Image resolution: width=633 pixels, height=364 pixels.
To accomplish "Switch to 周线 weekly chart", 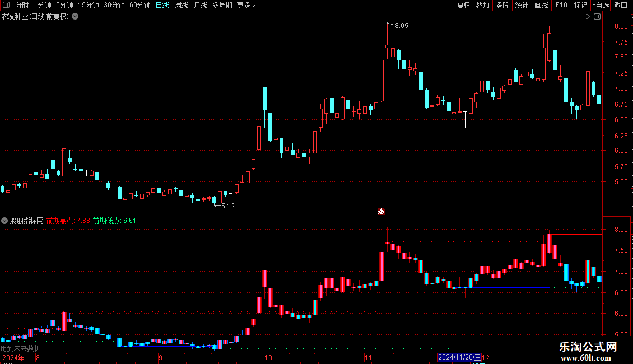I will click(181, 5).
